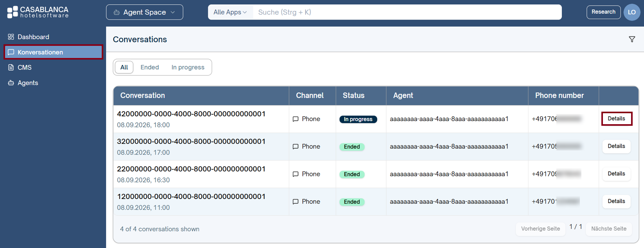The height and width of the screenshot is (248, 644).
Task: Click the Dashboard grid icon in sidebar
Action: tap(11, 37)
